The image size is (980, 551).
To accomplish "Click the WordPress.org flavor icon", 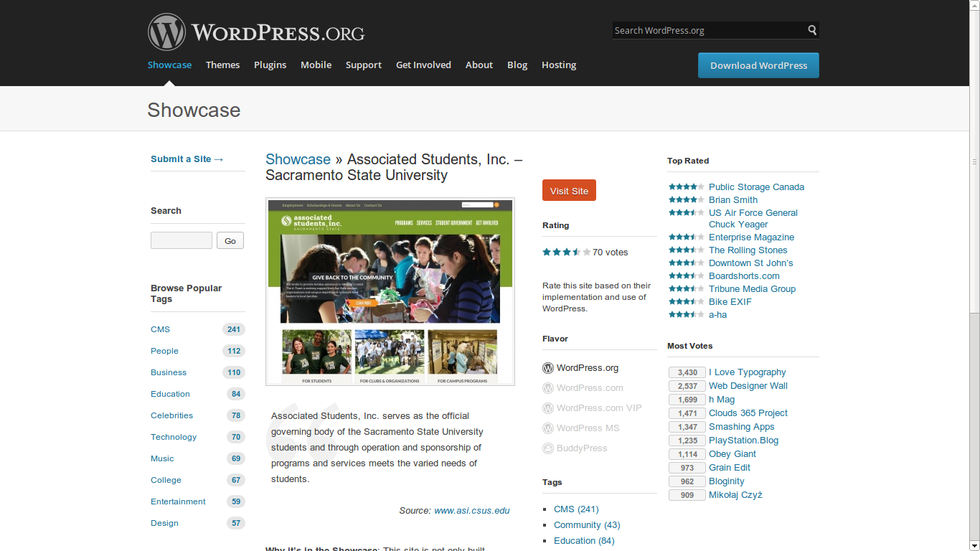I will [x=548, y=368].
